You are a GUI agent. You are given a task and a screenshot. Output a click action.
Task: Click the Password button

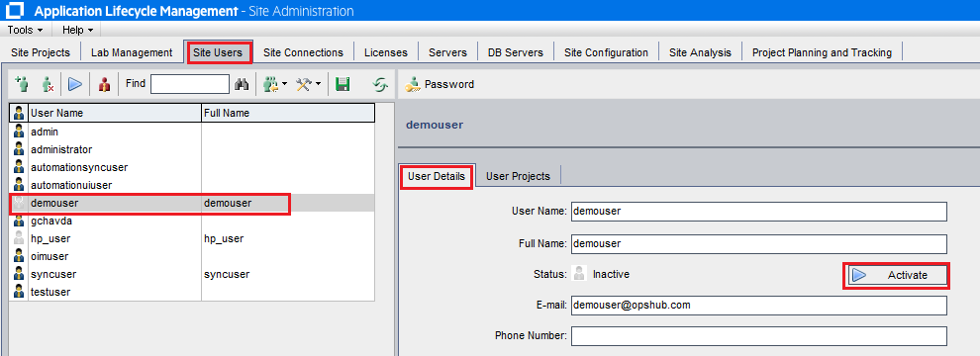pyautogui.click(x=440, y=84)
